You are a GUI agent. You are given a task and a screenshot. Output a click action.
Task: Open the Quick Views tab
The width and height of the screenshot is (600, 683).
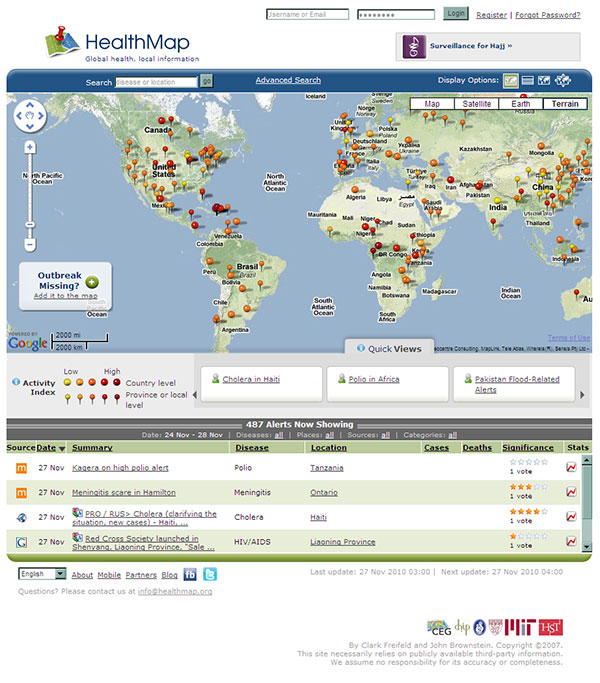390,348
